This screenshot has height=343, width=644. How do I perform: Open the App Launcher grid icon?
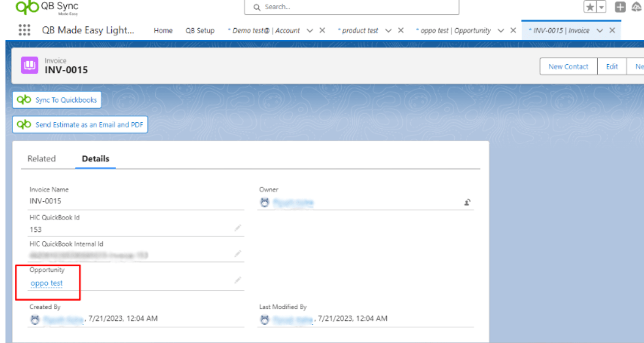[x=24, y=31]
